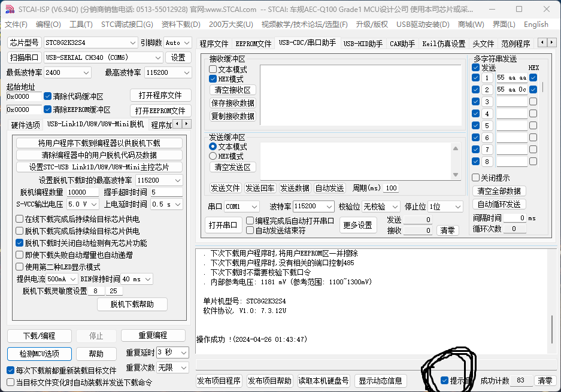The width and height of the screenshot is (561, 392).
Task: Click 检测MCU选项 button
Action: 40,354
